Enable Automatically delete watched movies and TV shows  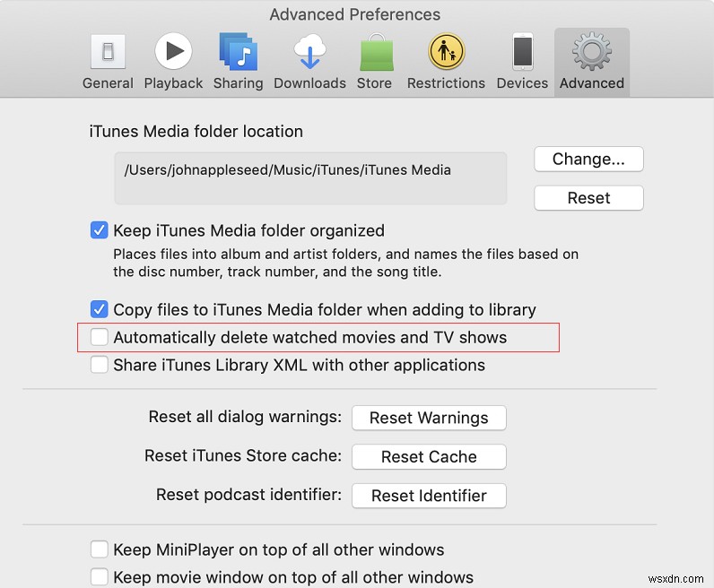pos(99,337)
